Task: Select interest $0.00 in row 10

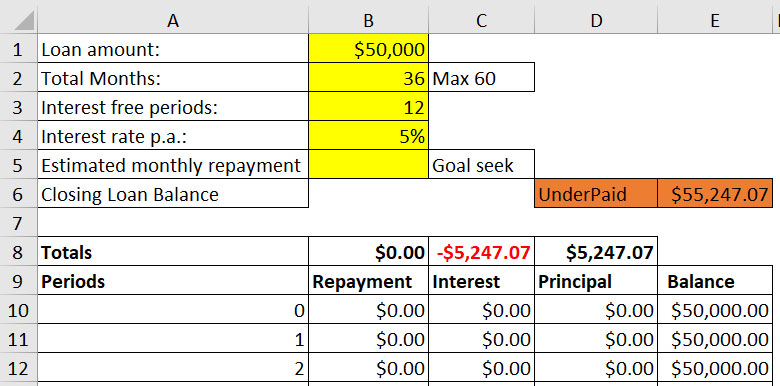Action: coord(481,309)
